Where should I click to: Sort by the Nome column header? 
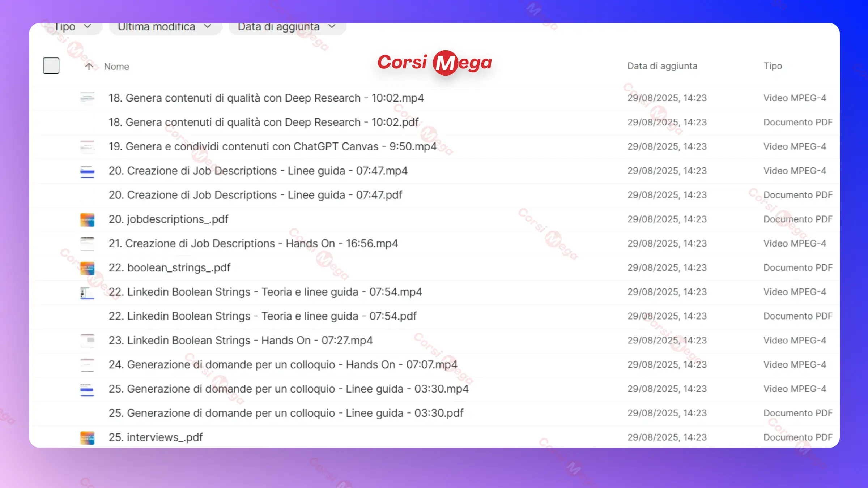coord(116,67)
